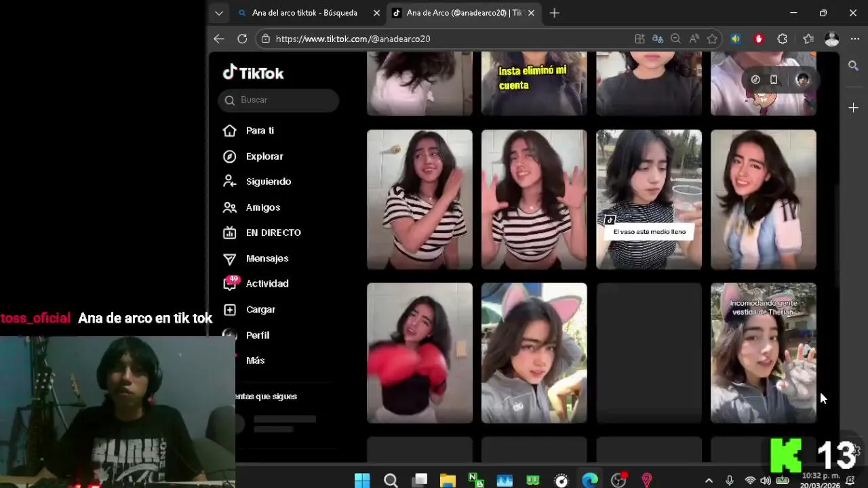Select the 'Ana de Arco (@anadearco20)' tab
Image resolution: width=868 pixels, height=488 pixels.
point(464,13)
